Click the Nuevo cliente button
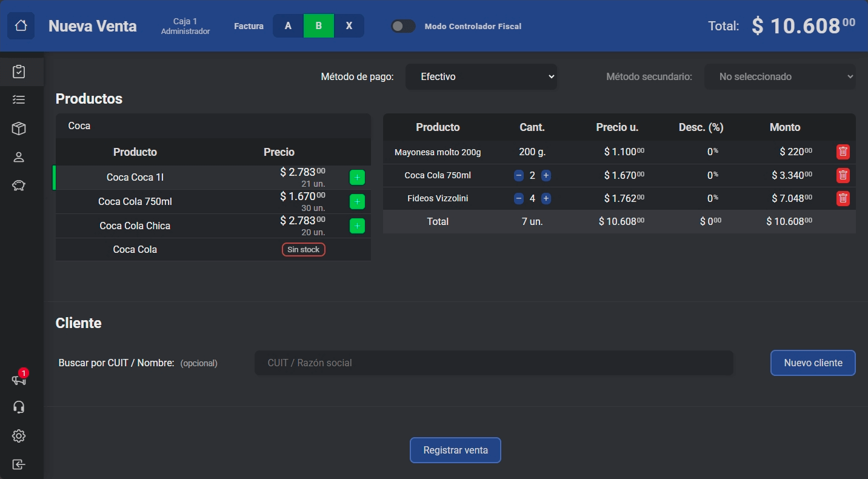Image resolution: width=868 pixels, height=479 pixels. 813,363
